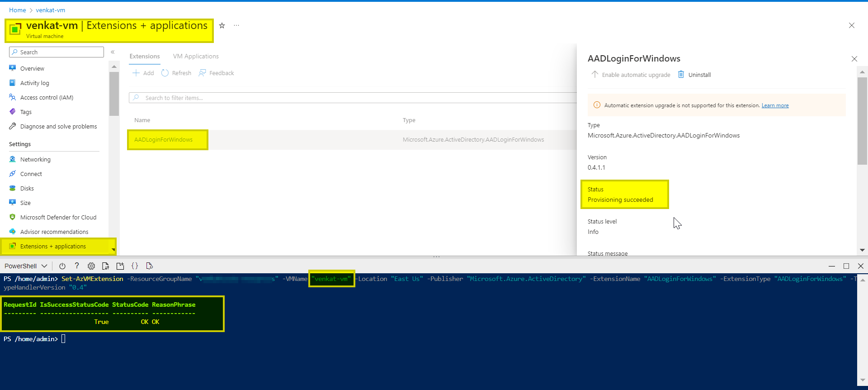Click the Size icon
This screenshot has width=868, height=390.
pyautogui.click(x=13, y=203)
